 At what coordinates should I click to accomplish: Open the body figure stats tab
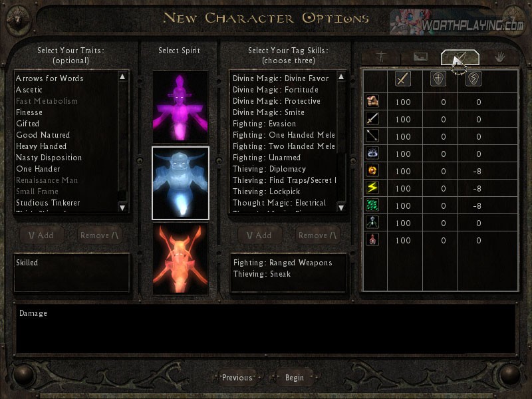point(381,57)
